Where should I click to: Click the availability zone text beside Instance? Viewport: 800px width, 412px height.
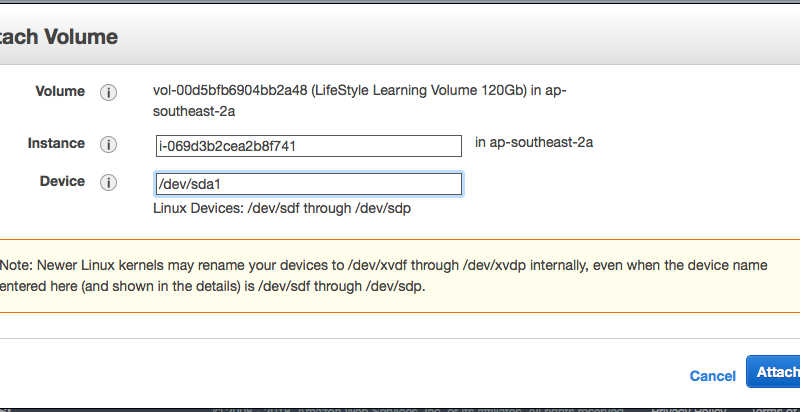click(534, 142)
